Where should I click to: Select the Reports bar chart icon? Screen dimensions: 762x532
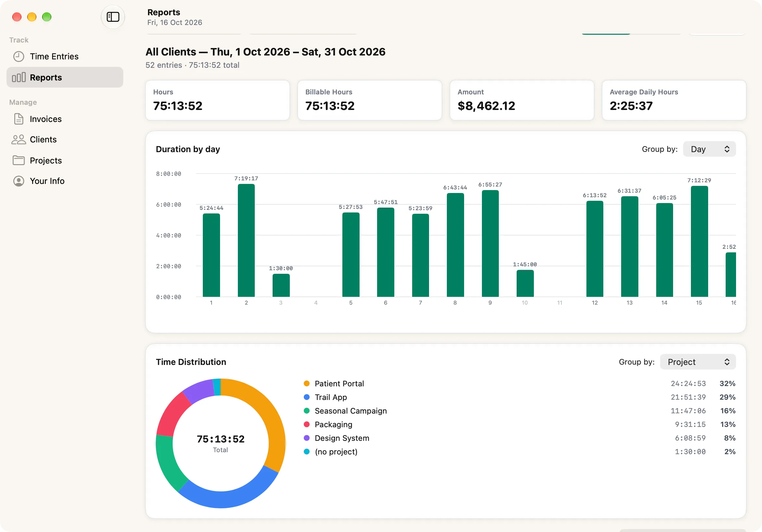[x=18, y=77]
